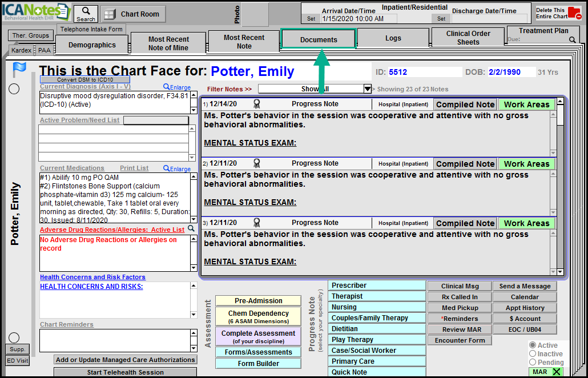Click the Treatment Plan Due search dropdown
This screenshot has width=588, height=378.
572,40
